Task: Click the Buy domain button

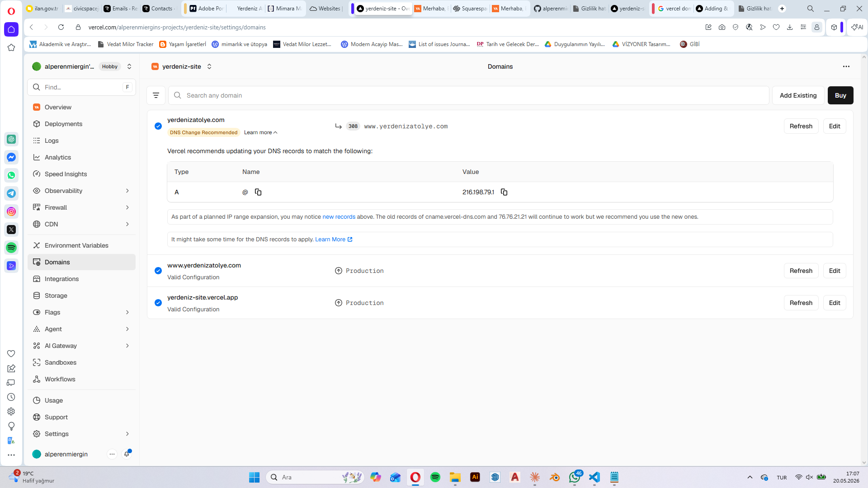Action: tap(840, 95)
